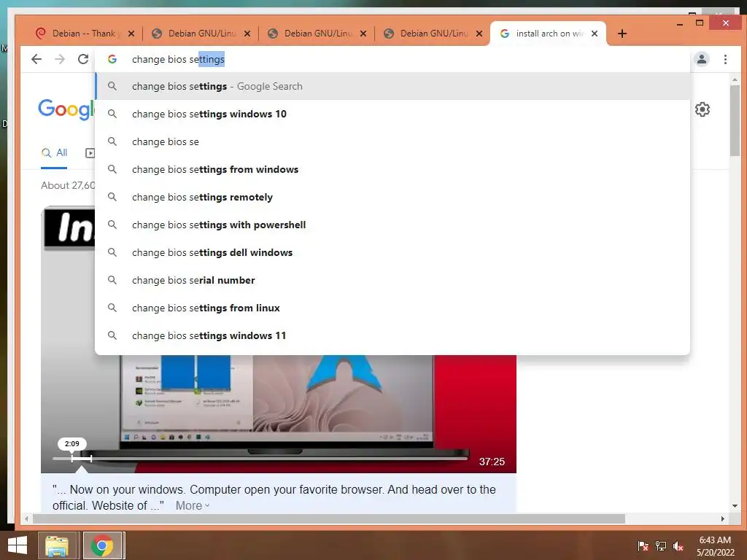Click the horizontal scrollbar thumb
Image resolution: width=747 pixels, height=560 pixels.
[329, 519]
